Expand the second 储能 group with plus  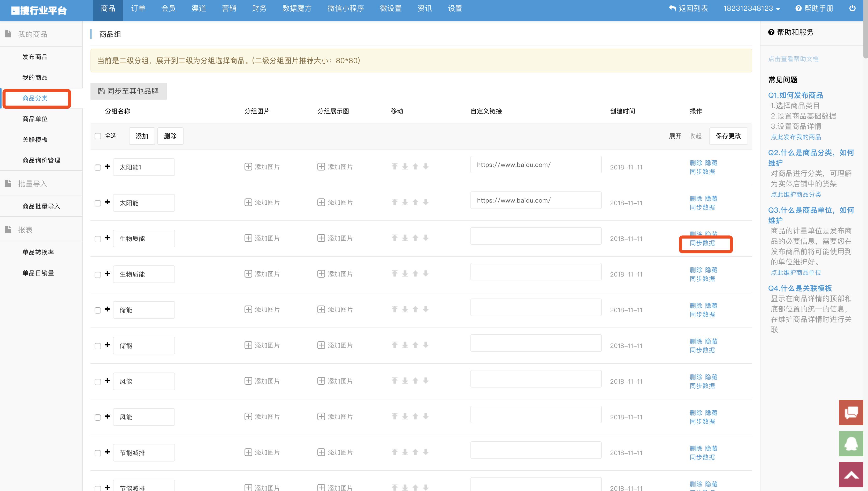(108, 345)
